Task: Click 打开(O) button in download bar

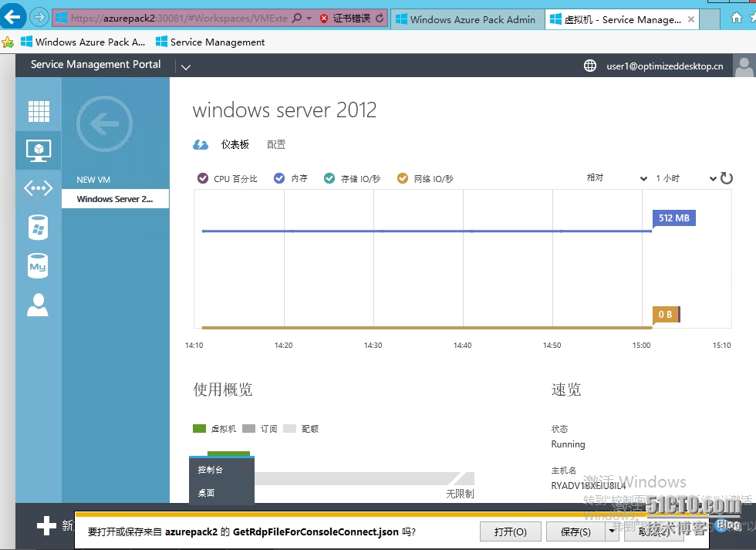Action: [510, 531]
